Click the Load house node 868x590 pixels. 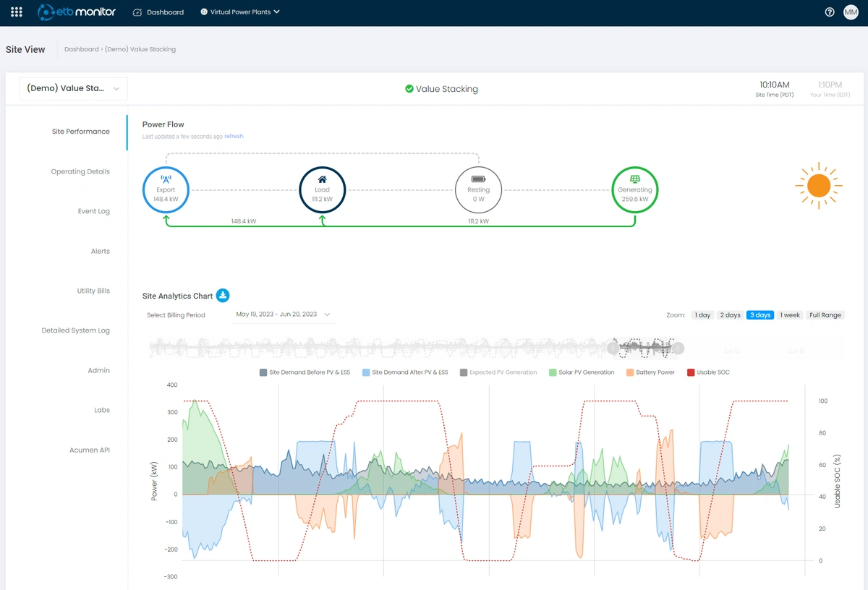[x=322, y=189]
